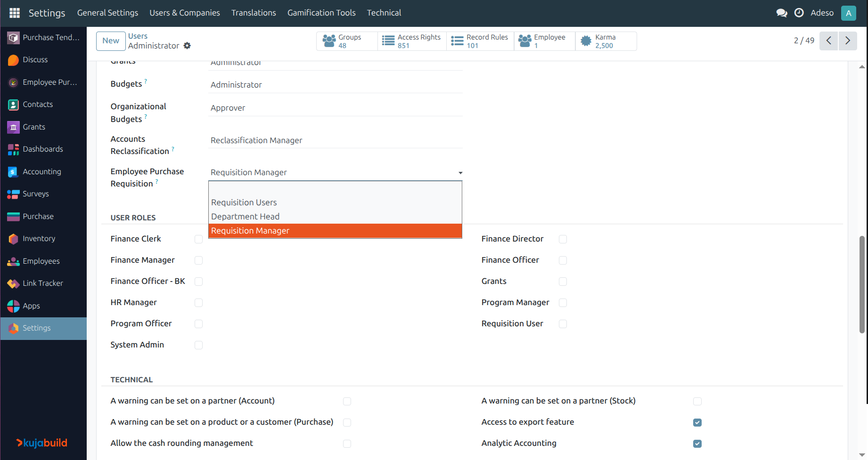Open Purchase Tender app in sidebar
This screenshot has height=460, width=868.
point(43,37)
